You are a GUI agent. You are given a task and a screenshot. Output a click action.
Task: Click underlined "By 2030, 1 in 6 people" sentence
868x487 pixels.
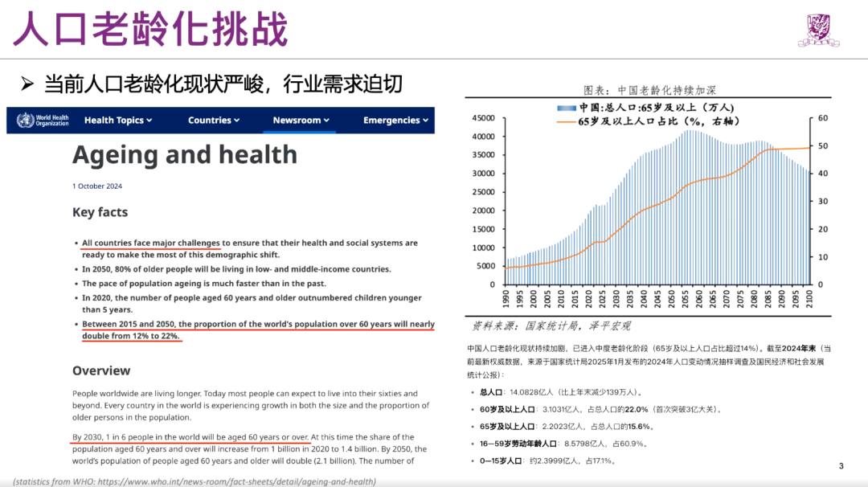(190, 436)
